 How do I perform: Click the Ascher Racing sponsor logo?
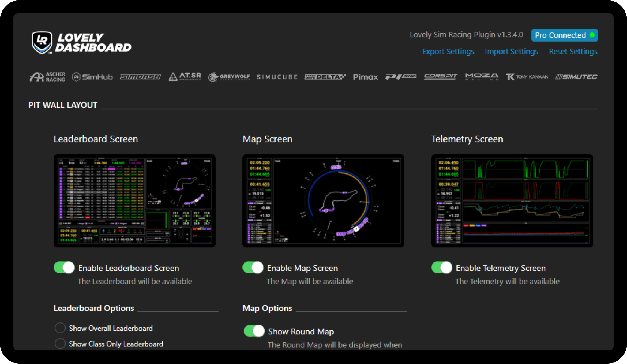(x=47, y=77)
